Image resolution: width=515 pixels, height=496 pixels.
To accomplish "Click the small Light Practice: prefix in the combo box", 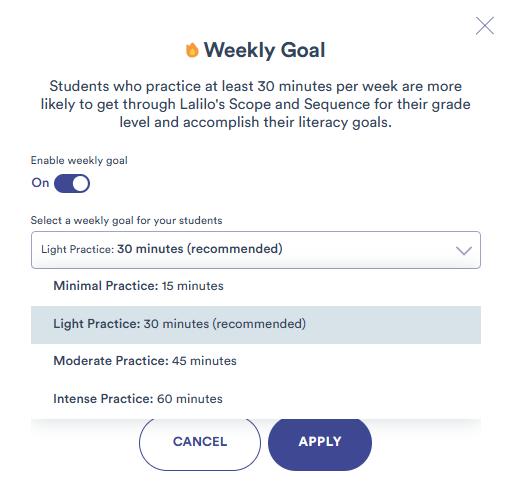I will (78, 249).
